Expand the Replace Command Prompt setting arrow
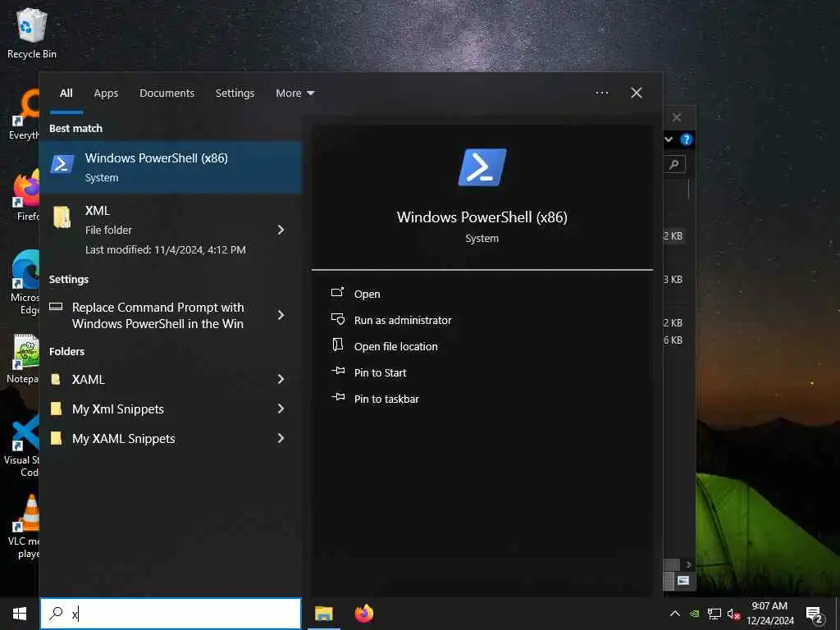Viewport: 840px width, 630px height. (281, 315)
